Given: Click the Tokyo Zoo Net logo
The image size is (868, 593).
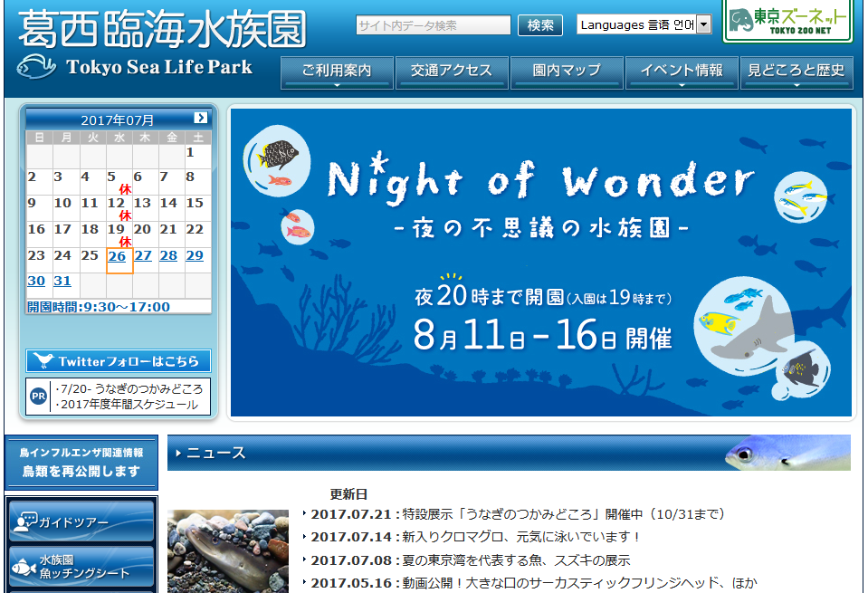Looking at the screenshot, I should click(787, 22).
